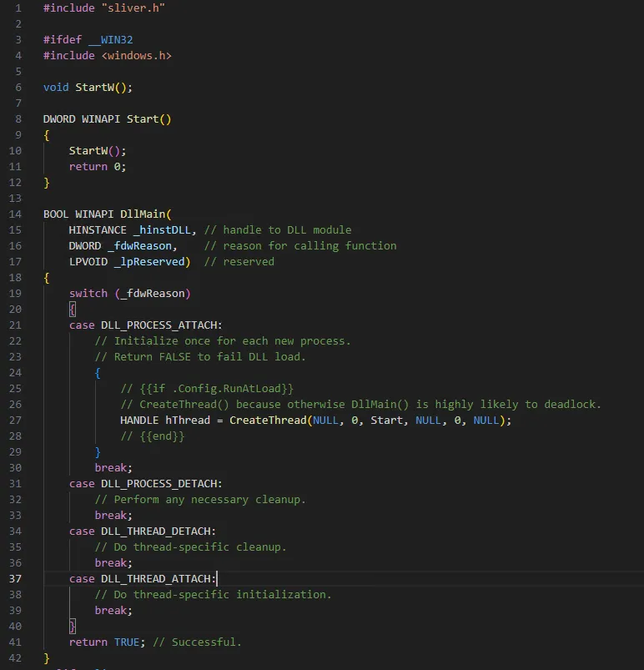Click the final closing brace on line 42

click(47, 658)
